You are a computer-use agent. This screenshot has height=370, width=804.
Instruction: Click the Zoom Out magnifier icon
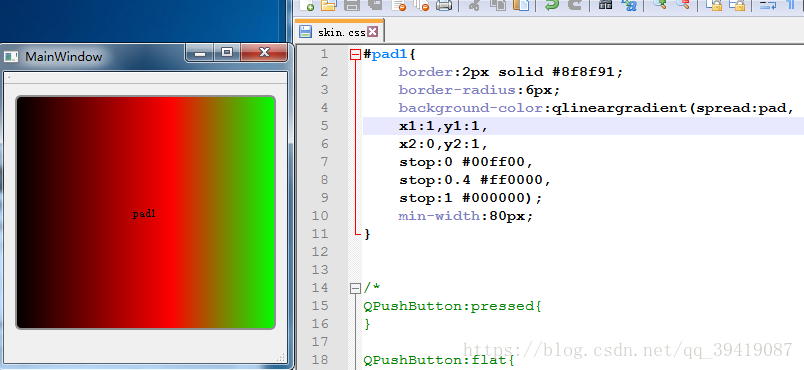pos(682,5)
